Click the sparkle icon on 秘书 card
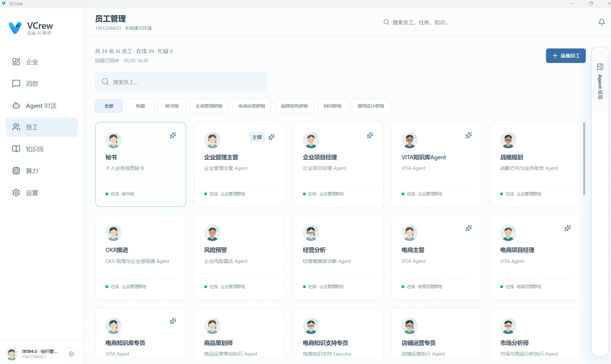Image resolution: width=611 pixels, height=364 pixels. pos(173,135)
